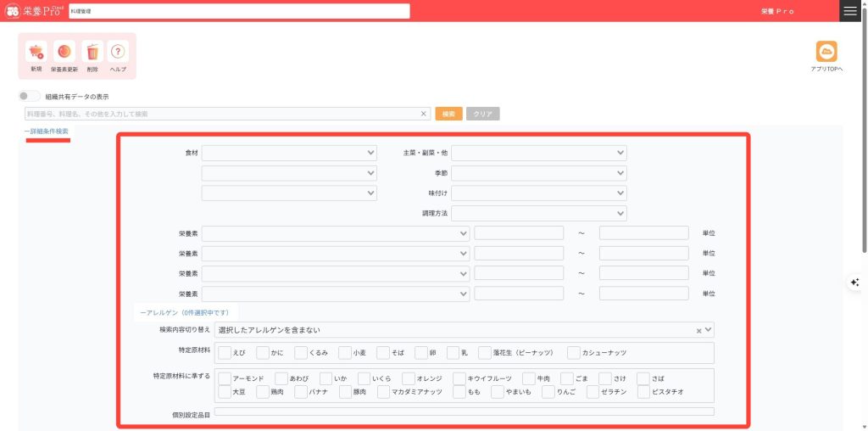Image resolution: width=868 pixels, height=431 pixels.
Task: Check the 小麦 checkbox
Action: (345, 353)
